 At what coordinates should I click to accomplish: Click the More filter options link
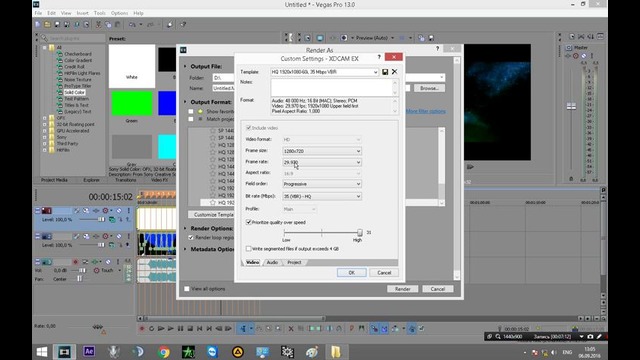click(x=426, y=111)
